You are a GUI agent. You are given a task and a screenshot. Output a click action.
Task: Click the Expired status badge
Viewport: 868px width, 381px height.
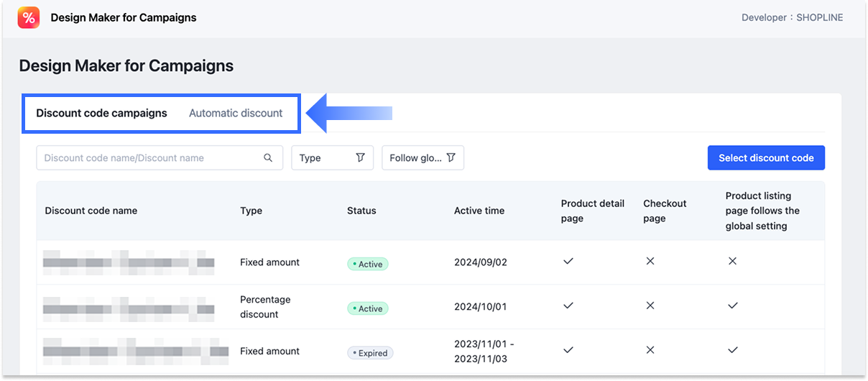click(x=370, y=353)
